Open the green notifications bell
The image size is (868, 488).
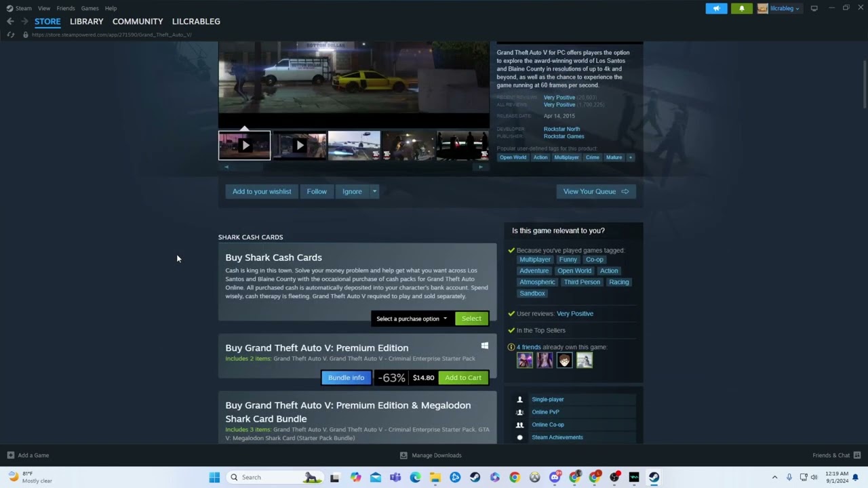[x=741, y=8]
